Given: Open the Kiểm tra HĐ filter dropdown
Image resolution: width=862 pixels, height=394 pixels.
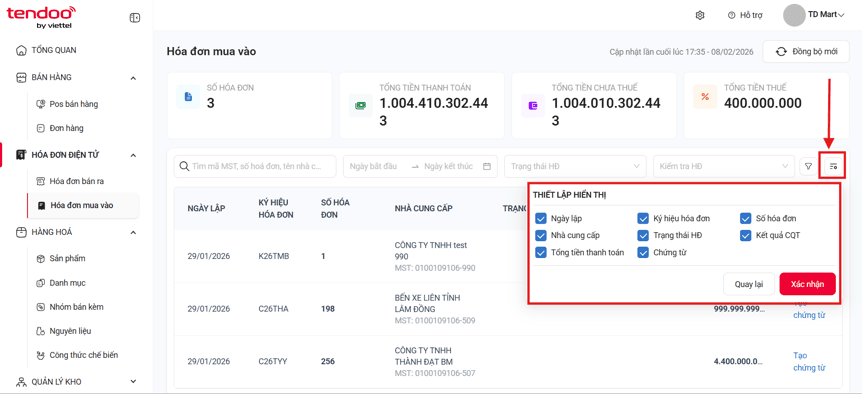Looking at the screenshot, I should pyautogui.click(x=724, y=166).
